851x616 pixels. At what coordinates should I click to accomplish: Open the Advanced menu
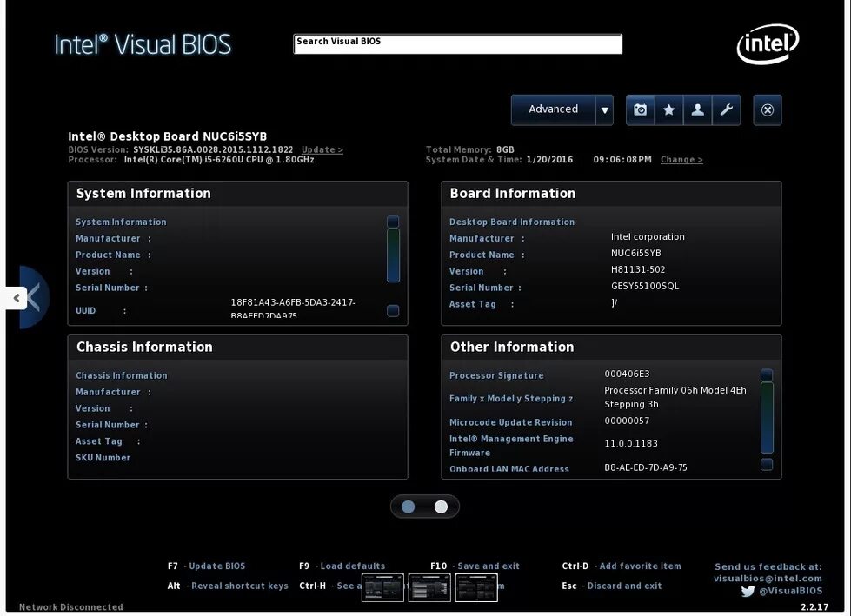tap(553, 109)
